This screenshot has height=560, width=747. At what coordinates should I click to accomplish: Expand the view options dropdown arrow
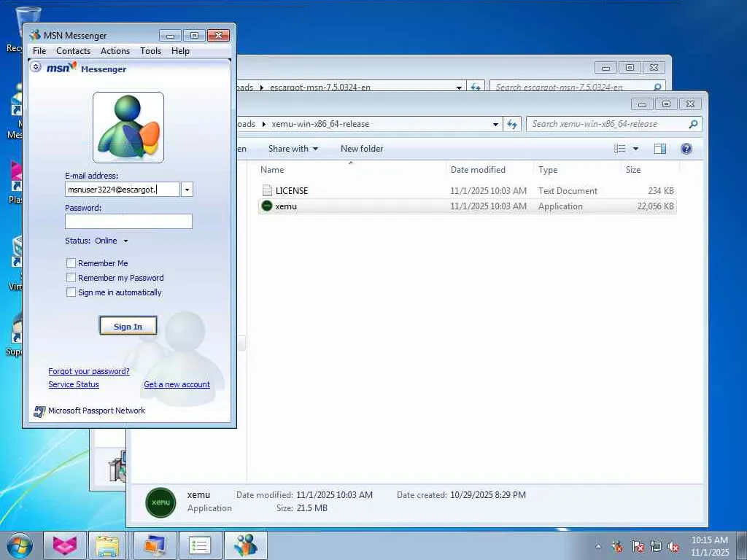[x=635, y=149]
